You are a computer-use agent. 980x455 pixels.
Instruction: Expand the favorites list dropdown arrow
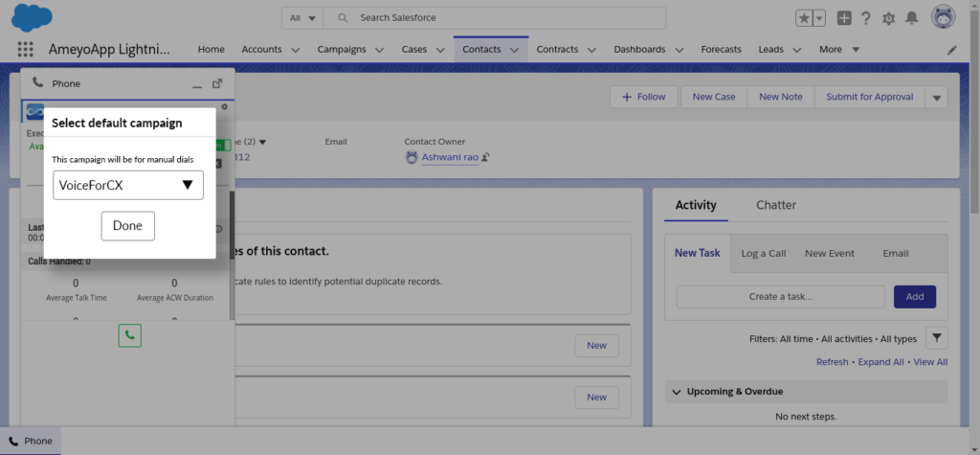(819, 18)
